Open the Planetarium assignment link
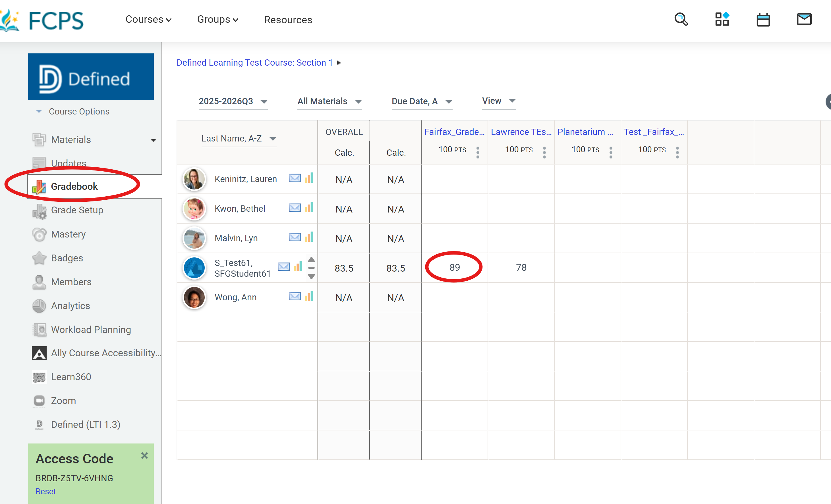The width and height of the screenshot is (831, 504). (585, 132)
